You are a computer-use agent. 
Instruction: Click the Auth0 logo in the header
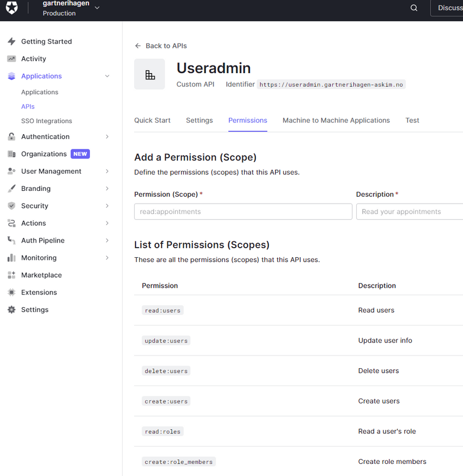click(12, 8)
